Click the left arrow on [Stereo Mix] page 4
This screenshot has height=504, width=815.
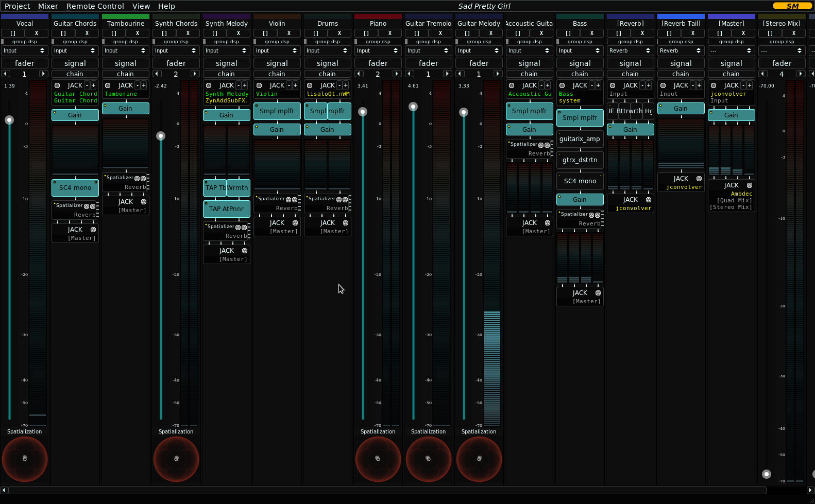[763, 74]
